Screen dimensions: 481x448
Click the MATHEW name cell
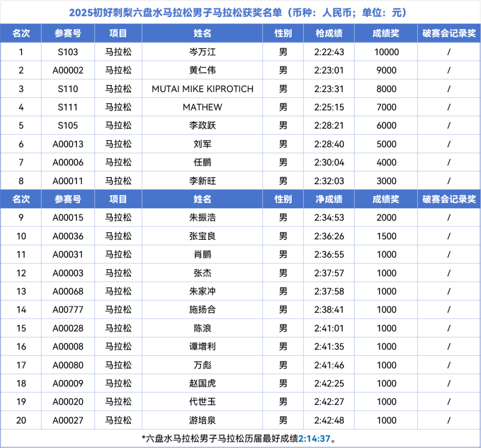tap(202, 107)
